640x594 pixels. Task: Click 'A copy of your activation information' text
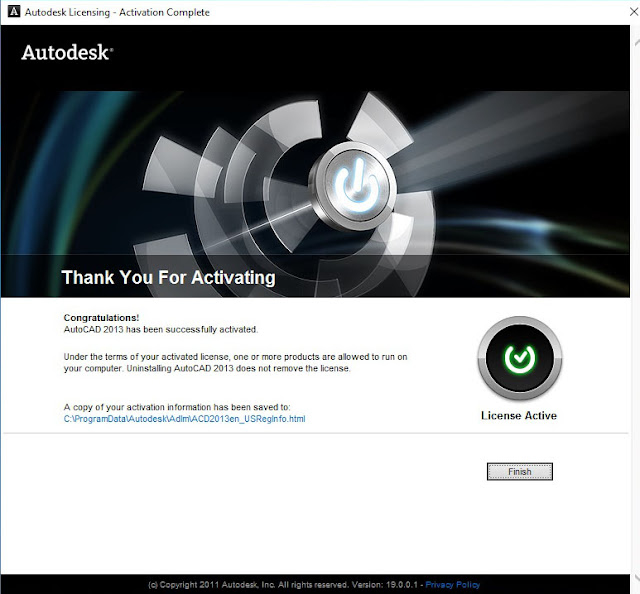pyautogui.click(x=177, y=407)
